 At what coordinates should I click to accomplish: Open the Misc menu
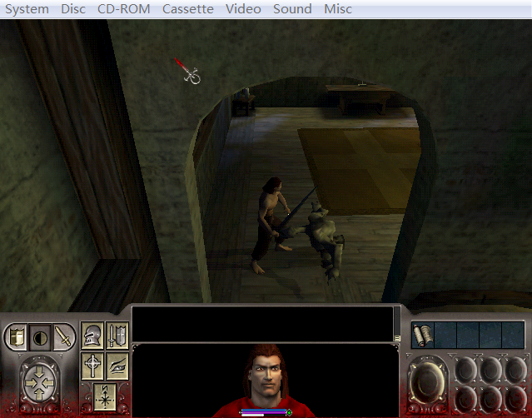338,9
